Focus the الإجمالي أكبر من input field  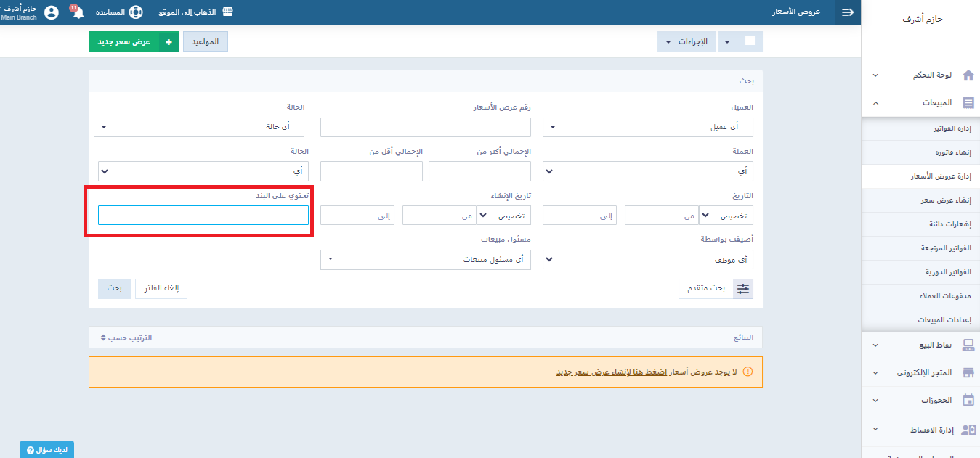point(479,171)
